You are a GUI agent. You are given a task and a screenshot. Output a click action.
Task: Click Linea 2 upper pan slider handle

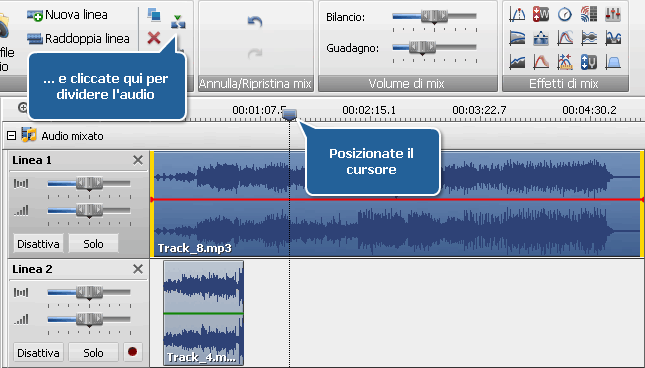coord(89,292)
